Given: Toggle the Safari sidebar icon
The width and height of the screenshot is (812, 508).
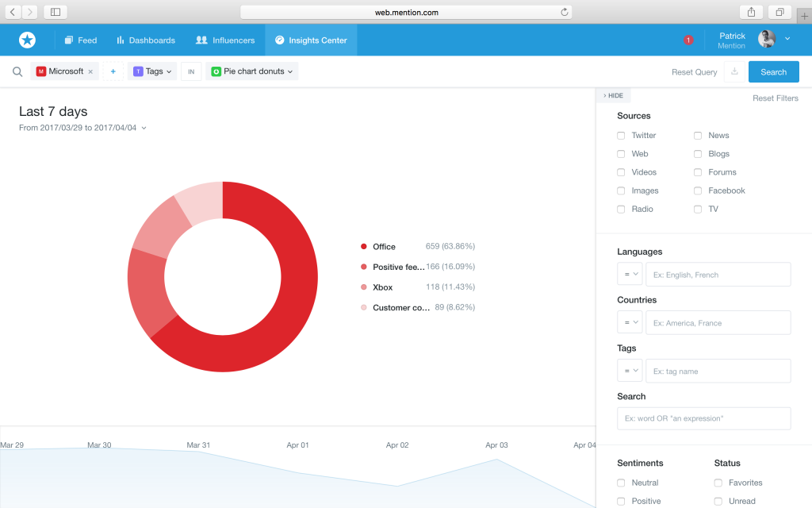Looking at the screenshot, I should [x=56, y=12].
